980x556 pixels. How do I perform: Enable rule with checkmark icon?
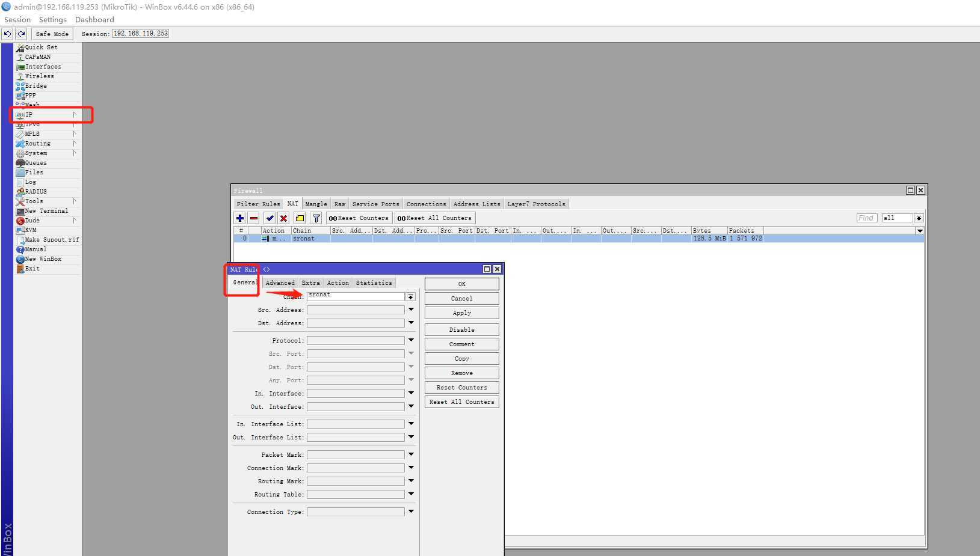(x=270, y=218)
